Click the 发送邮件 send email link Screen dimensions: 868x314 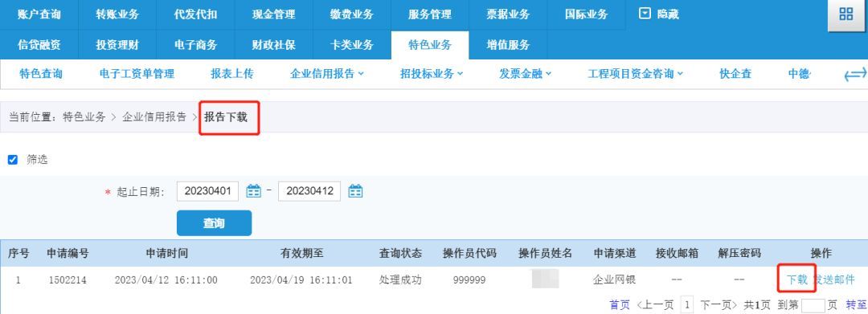click(x=835, y=279)
